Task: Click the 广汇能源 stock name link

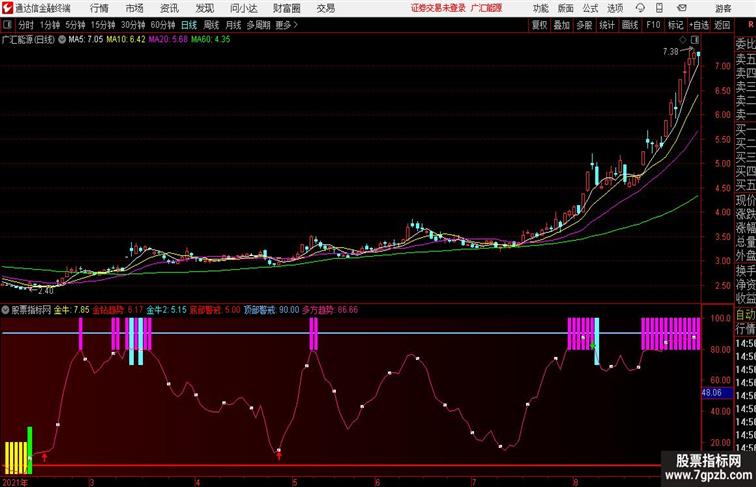Action: 486,8
